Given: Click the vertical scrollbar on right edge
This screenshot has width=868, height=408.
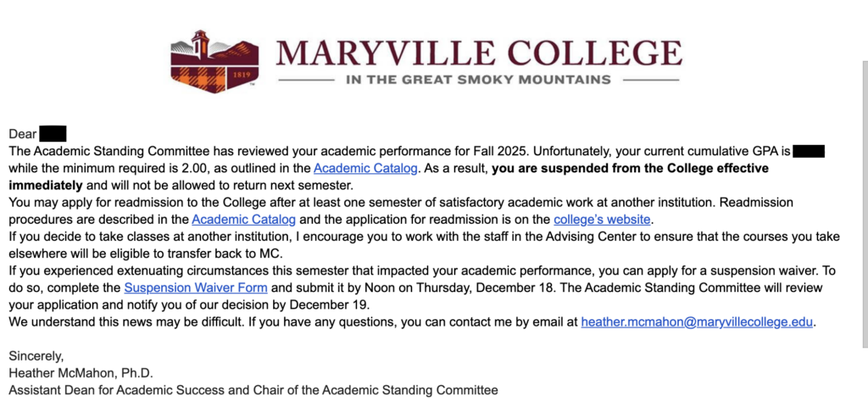Looking at the screenshot, I should point(864,204).
